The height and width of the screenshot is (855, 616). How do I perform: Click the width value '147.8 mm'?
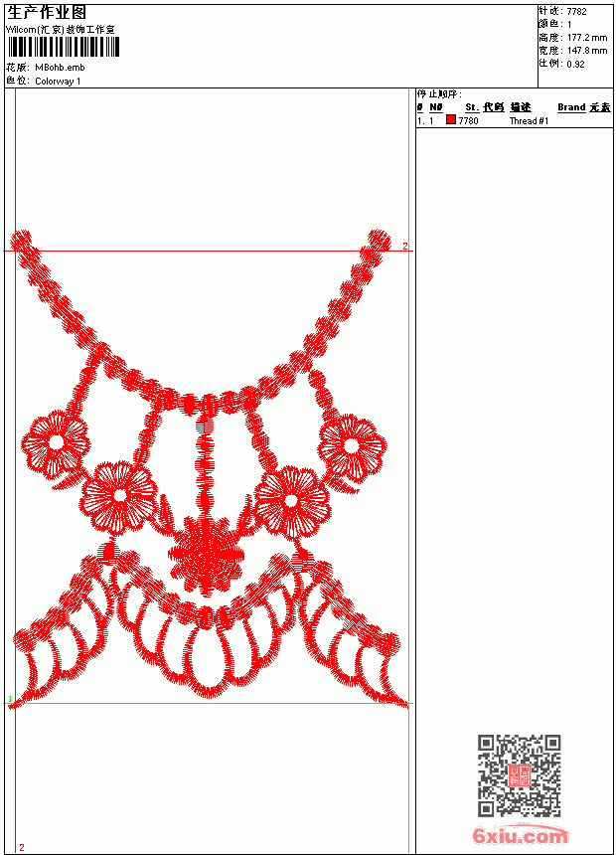pos(587,51)
